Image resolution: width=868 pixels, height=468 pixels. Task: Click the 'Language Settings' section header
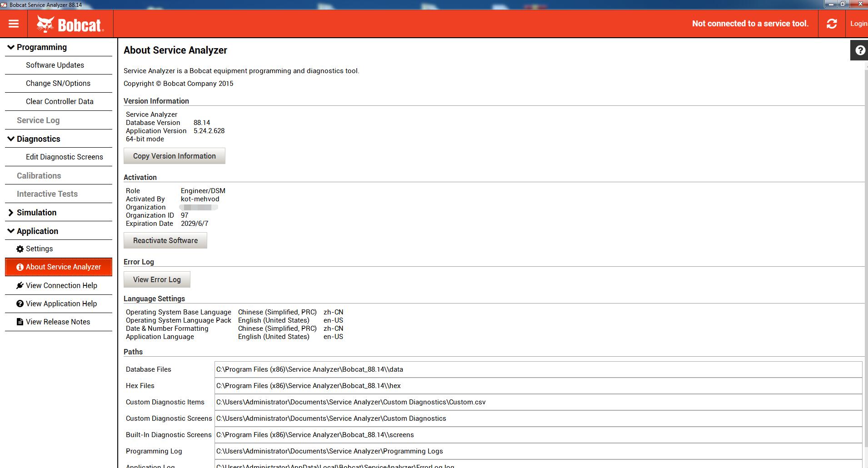pyautogui.click(x=155, y=299)
